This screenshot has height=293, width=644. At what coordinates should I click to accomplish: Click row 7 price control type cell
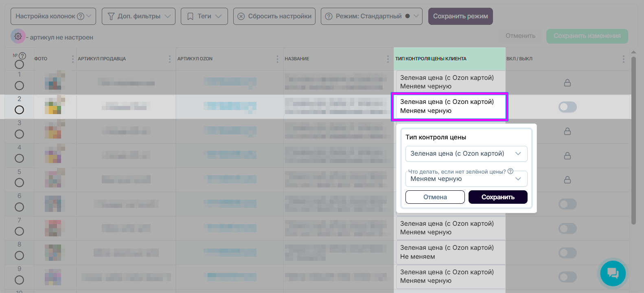451,228
